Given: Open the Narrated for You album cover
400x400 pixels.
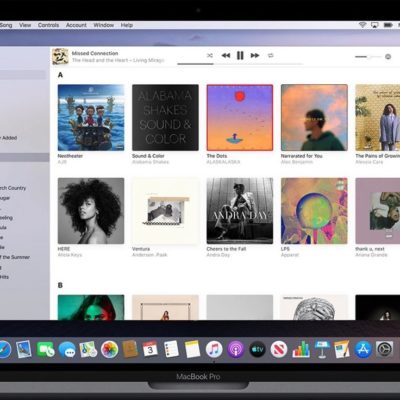Looking at the screenshot, I should tap(314, 117).
